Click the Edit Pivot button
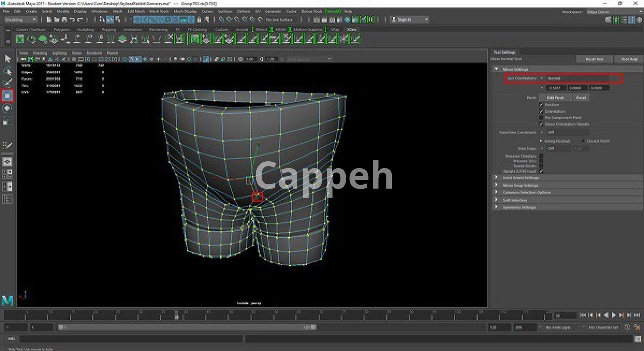 coord(555,97)
